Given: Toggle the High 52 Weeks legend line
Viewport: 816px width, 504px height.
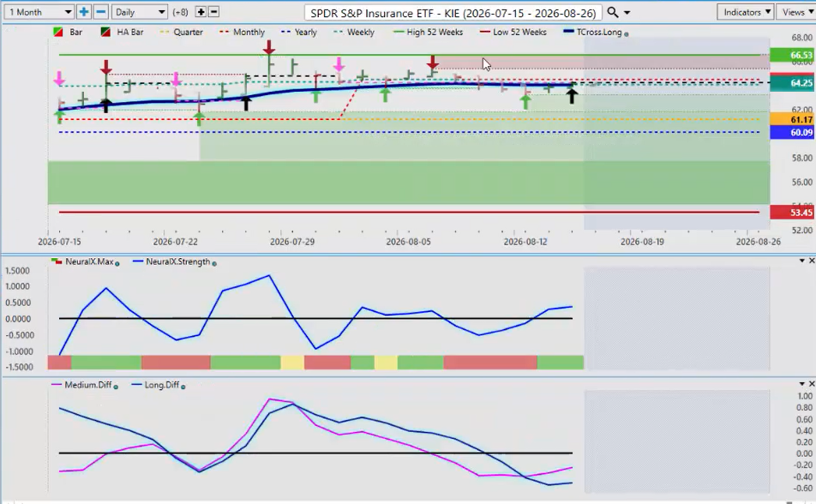Looking at the screenshot, I should pyautogui.click(x=428, y=33).
